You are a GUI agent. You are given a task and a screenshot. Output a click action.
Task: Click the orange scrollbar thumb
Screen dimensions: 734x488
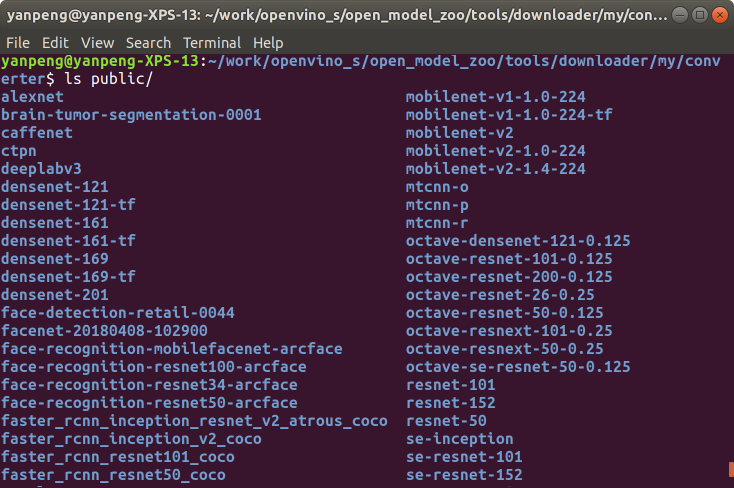pos(730,468)
